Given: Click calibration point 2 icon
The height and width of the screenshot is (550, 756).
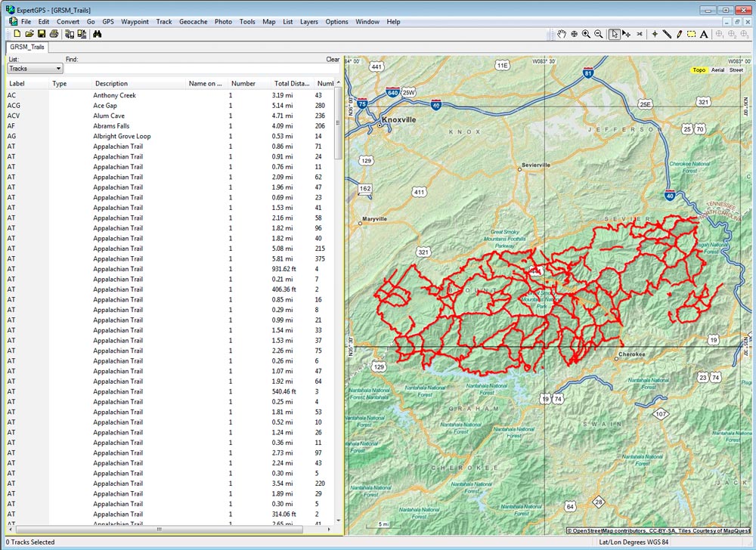Looking at the screenshot, I should click(x=732, y=34).
